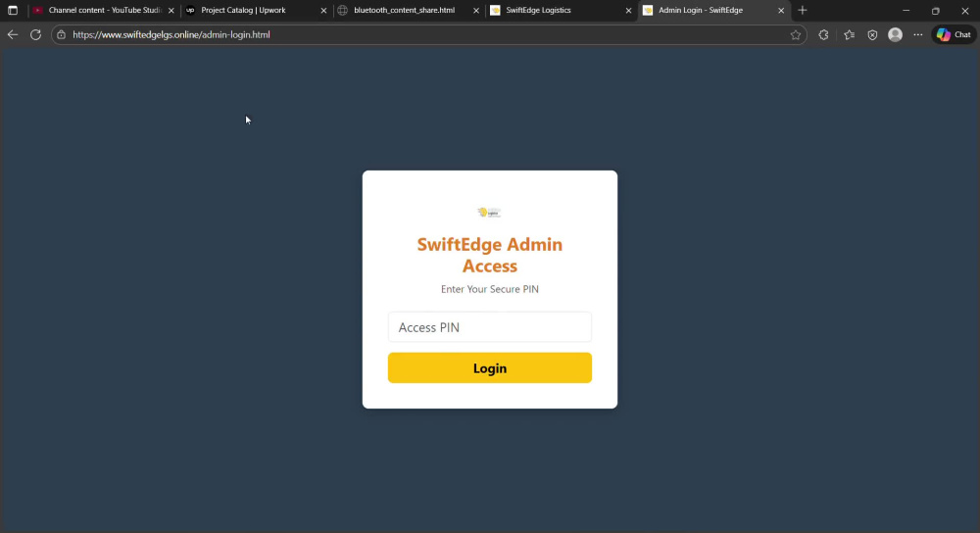Open the user profile avatar icon
The height and width of the screenshot is (533, 980).
(x=895, y=35)
